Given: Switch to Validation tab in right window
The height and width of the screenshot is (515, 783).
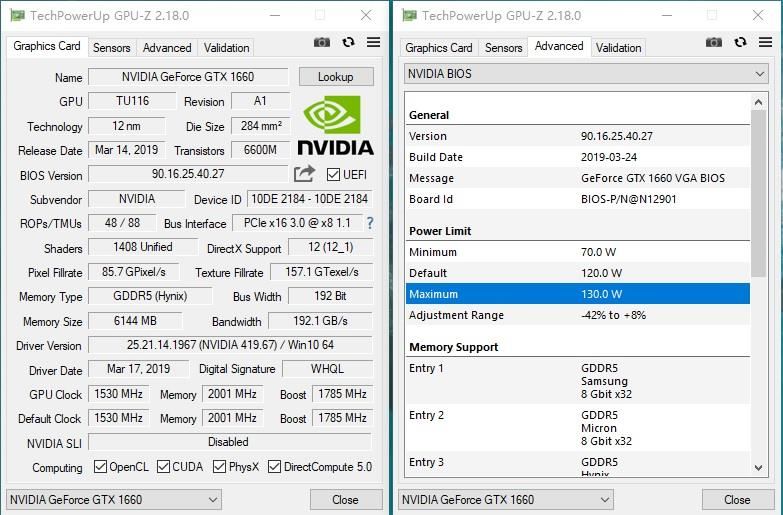Looking at the screenshot, I should pyautogui.click(x=618, y=48).
